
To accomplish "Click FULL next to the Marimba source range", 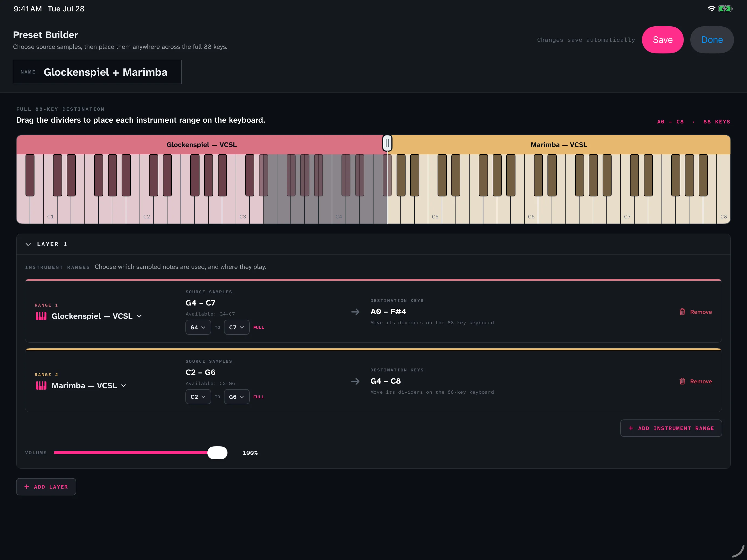I will [x=259, y=397].
